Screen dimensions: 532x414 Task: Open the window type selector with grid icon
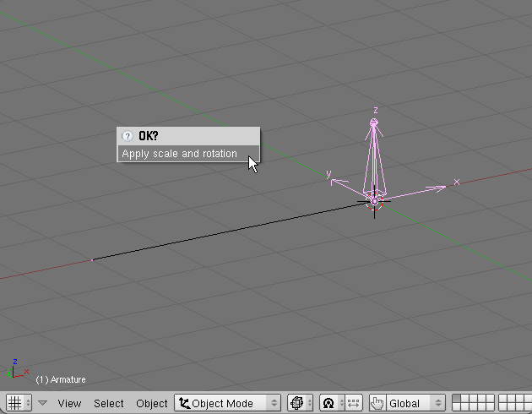pyautogui.click(x=19, y=403)
